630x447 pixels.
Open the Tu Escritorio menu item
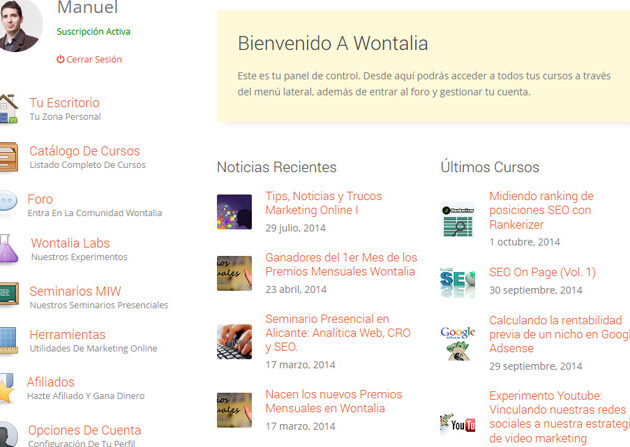pos(64,103)
